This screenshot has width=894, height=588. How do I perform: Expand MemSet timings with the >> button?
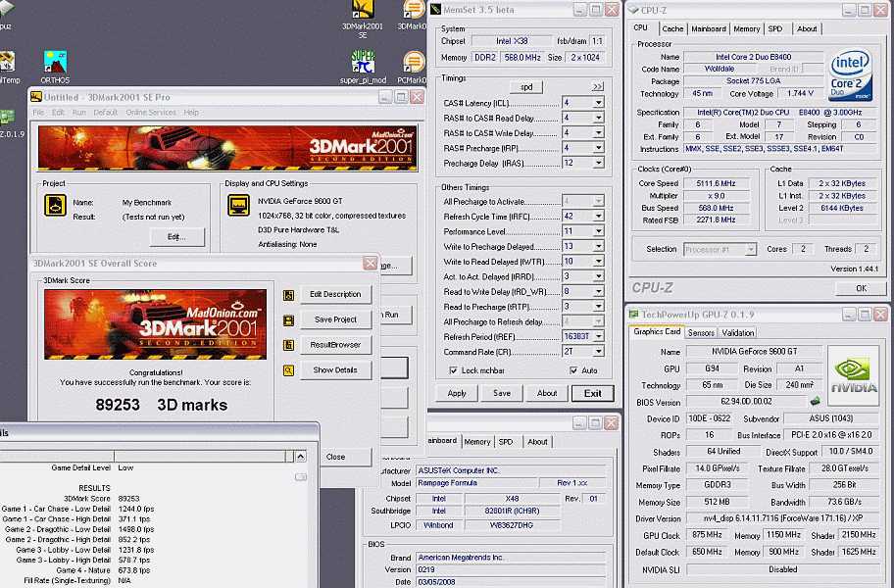(x=597, y=86)
